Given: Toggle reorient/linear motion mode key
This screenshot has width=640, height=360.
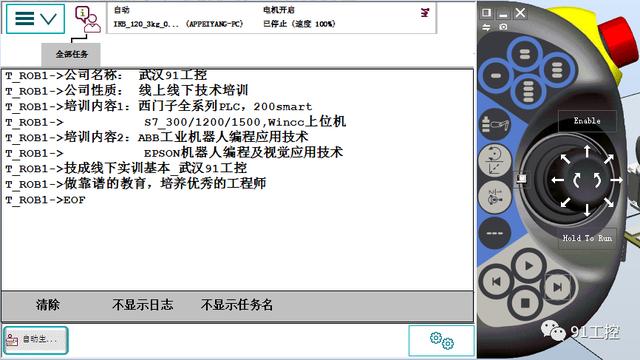Looking at the screenshot, I should click(x=495, y=160).
